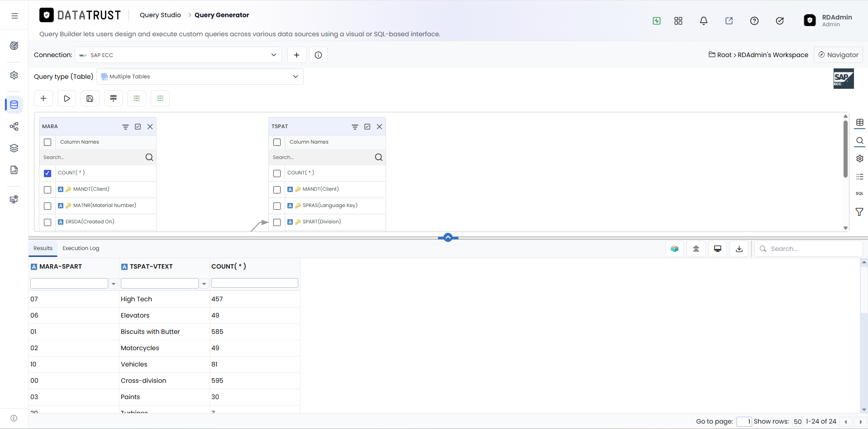Switch results to monitor view icon
Image resolution: width=868 pixels, height=429 pixels.
tap(718, 249)
